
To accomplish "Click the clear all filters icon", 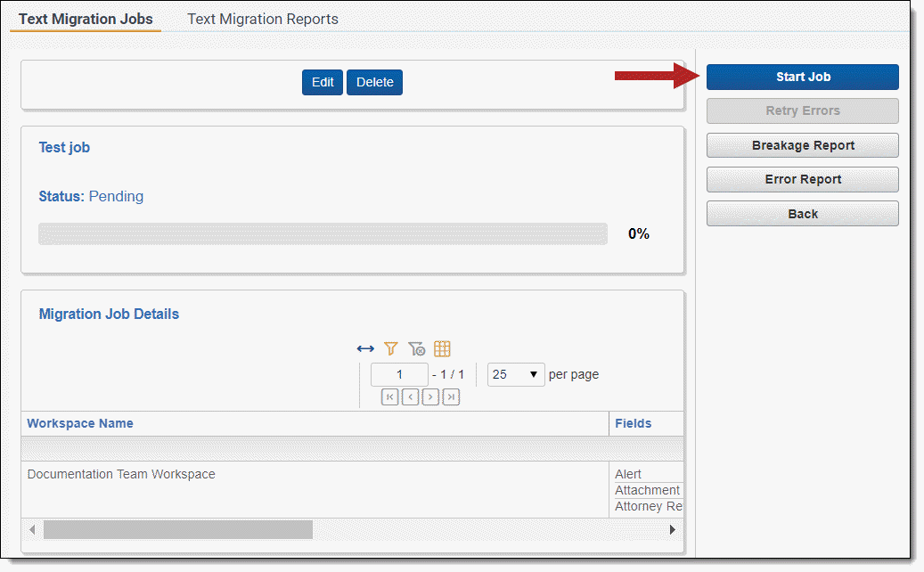I will tap(416, 349).
